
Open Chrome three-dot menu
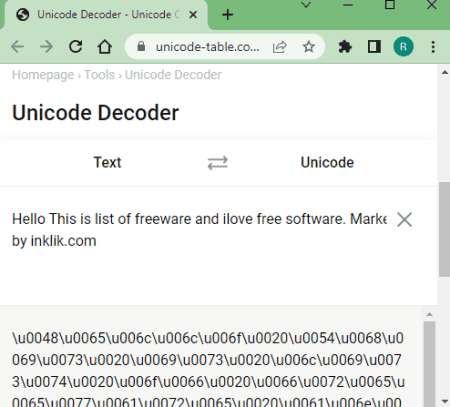[433, 47]
